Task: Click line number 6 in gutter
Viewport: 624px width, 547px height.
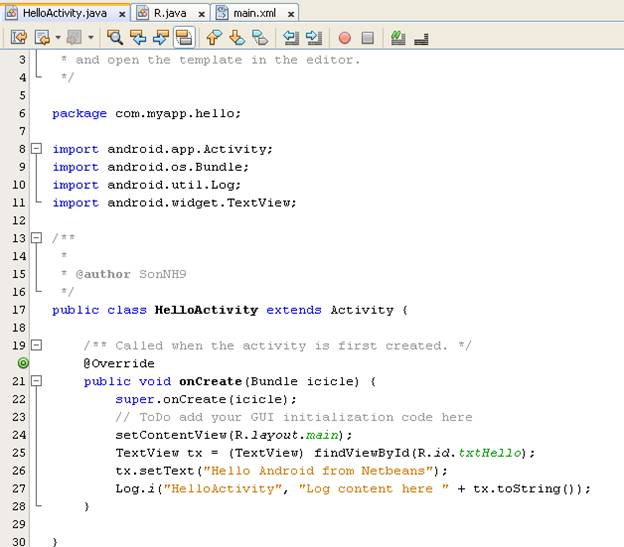Action: click(x=22, y=113)
